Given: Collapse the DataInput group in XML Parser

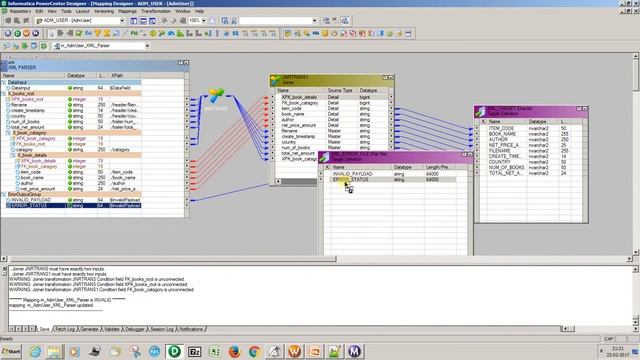Looking at the screenshot, I should point(4,82).
